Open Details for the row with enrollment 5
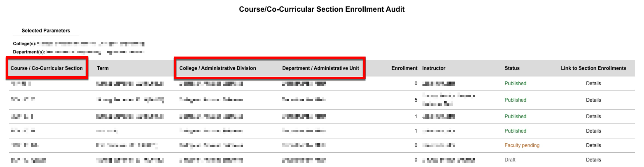This screenshot has width=644, height=167. tap(593, 100)
